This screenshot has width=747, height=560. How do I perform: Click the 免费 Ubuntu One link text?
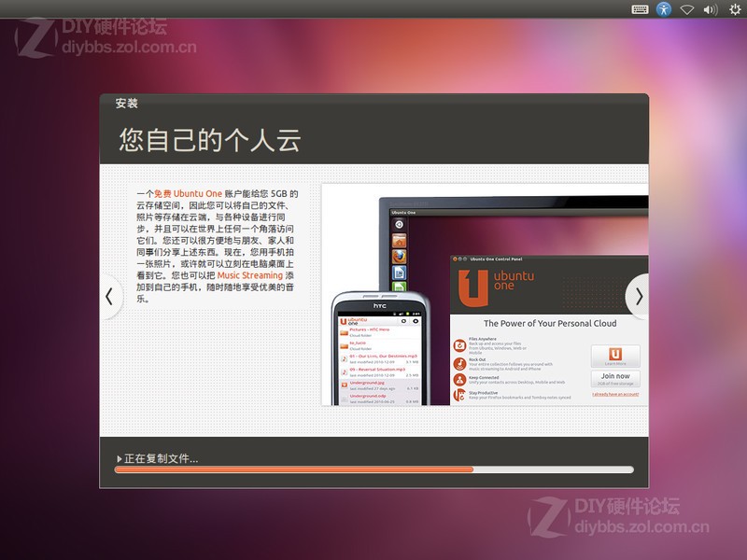pos(188,194)
